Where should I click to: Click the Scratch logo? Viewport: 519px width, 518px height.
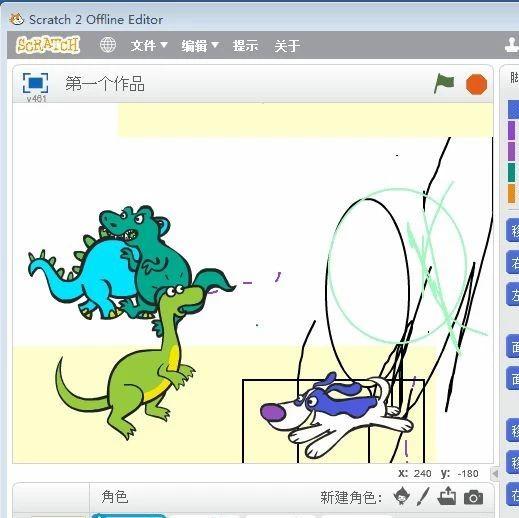[x=48, y=45]
